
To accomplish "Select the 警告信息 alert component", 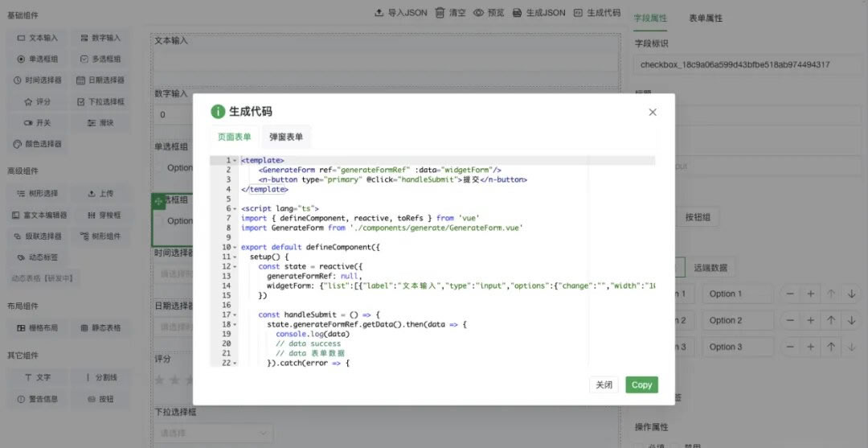I will click(x=38, y=399).
